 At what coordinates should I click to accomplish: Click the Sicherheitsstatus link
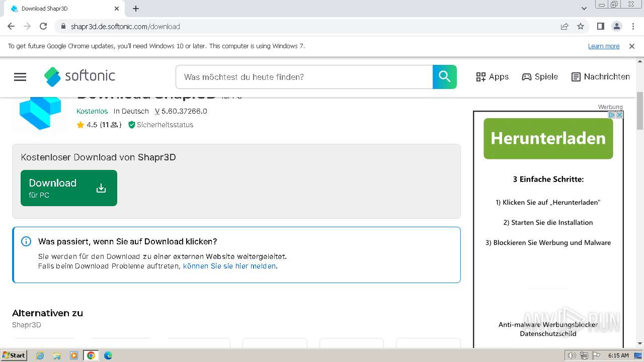coord(160,125)
